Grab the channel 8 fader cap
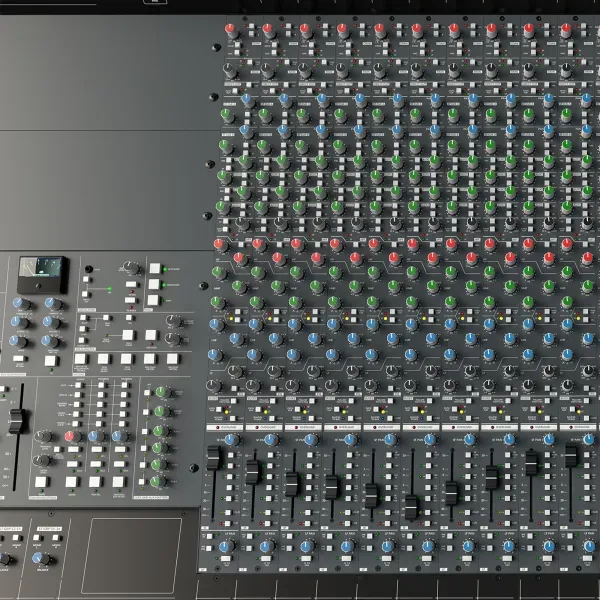This screenshot has height=600, width=600. point(491,478)
